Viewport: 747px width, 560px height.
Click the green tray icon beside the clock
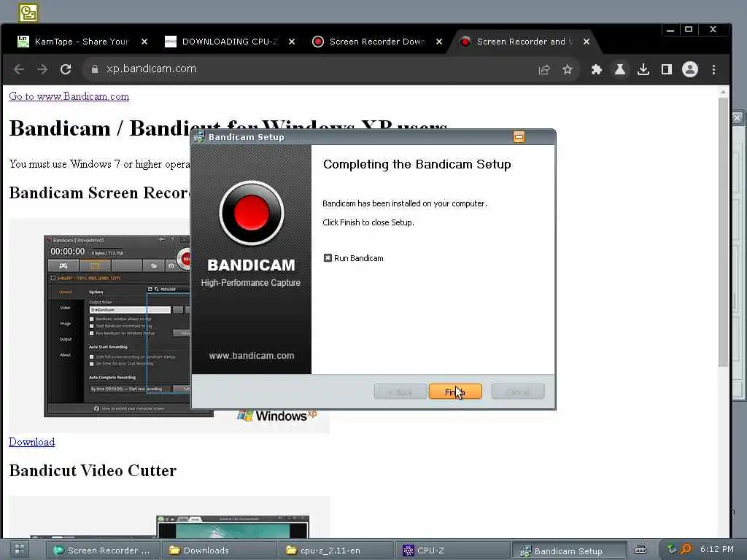pos(672,550)
